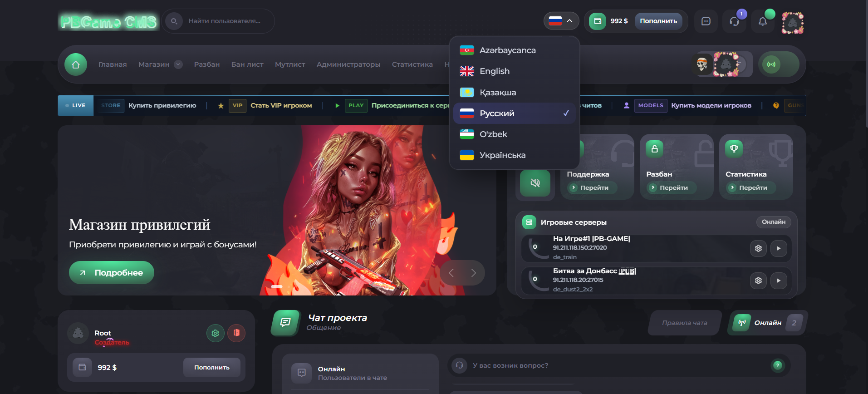Image resolution: width=868 pixels, height=394 pixels.
Task: Open support headset icon with badge
Action: pos(734,21)
